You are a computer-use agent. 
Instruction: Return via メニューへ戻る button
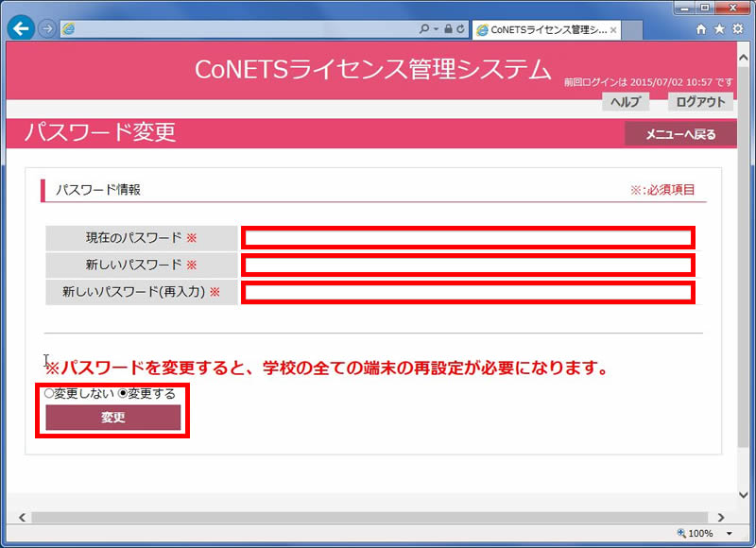coord(680,134)
